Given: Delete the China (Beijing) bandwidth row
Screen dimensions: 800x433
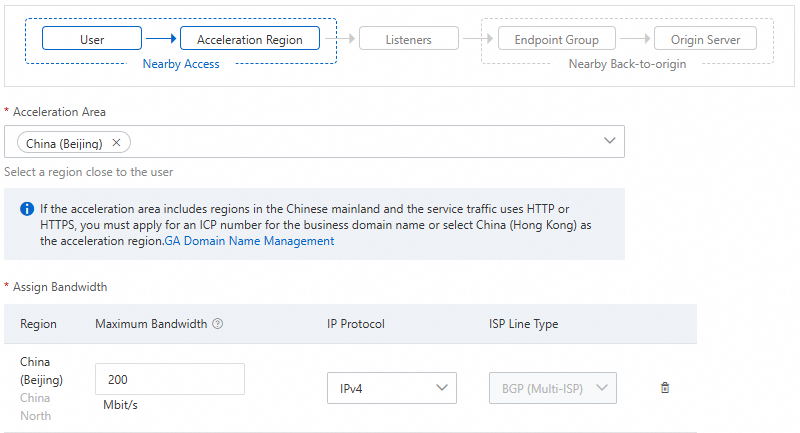Looking at the screenshot, I should 665,388.
